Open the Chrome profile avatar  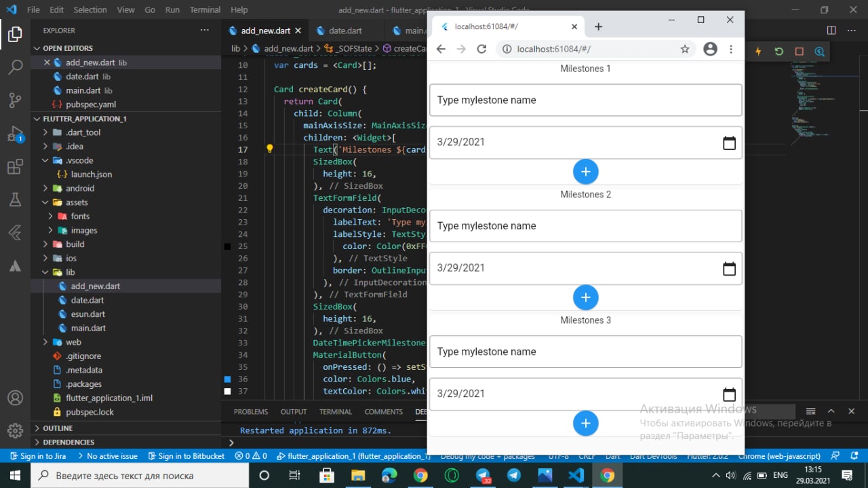point(710,49)
